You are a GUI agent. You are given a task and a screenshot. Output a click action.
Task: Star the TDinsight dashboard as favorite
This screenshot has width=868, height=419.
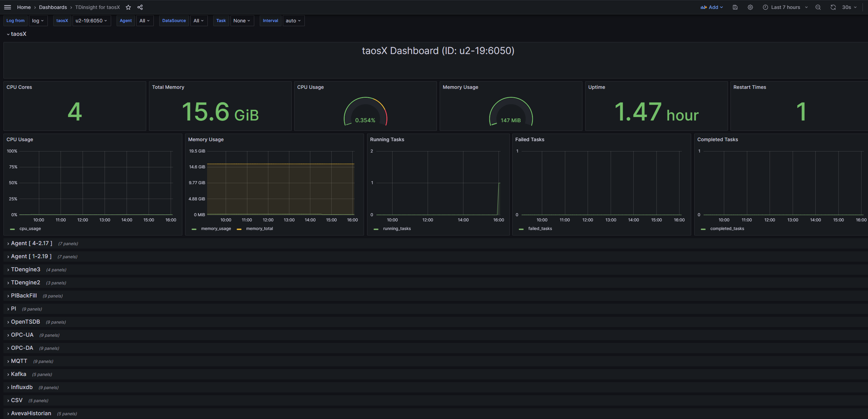click(128, 7)
